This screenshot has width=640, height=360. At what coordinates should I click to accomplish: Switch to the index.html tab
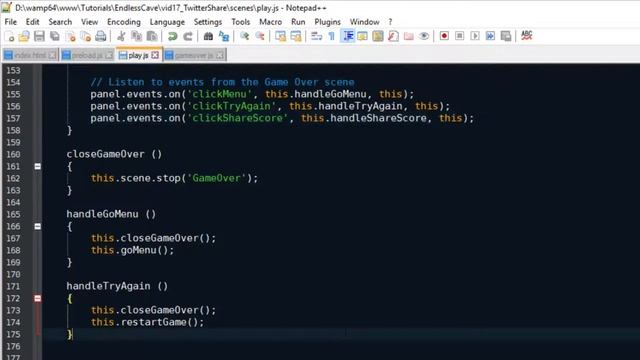click(30, 55)
